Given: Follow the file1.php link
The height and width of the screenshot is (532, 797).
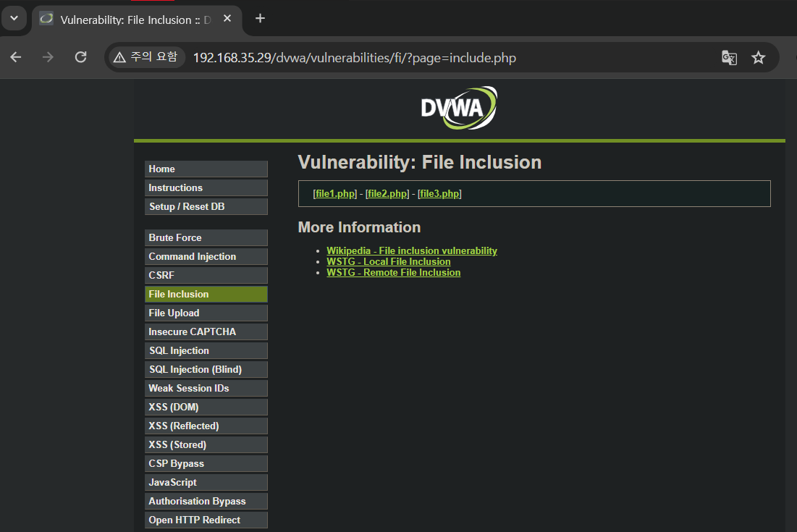Looking at the screenshot, I should (x=335, y=193).
